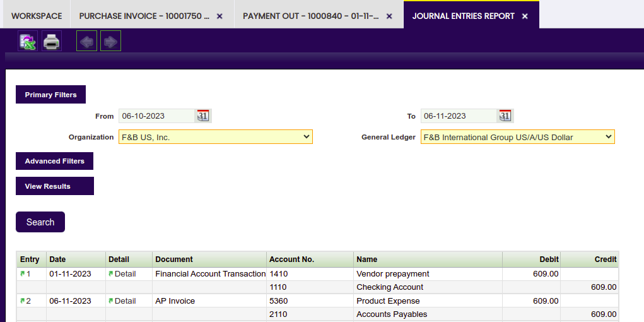Go to previous page arrow icon
Image resolution: width=644 pixels, height=322 pixels.
pos(86,40)
